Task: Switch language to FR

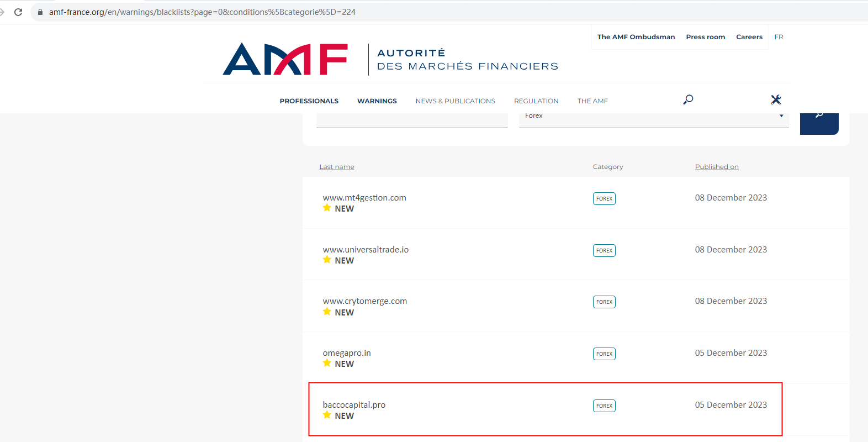Action: click(779, 37)
